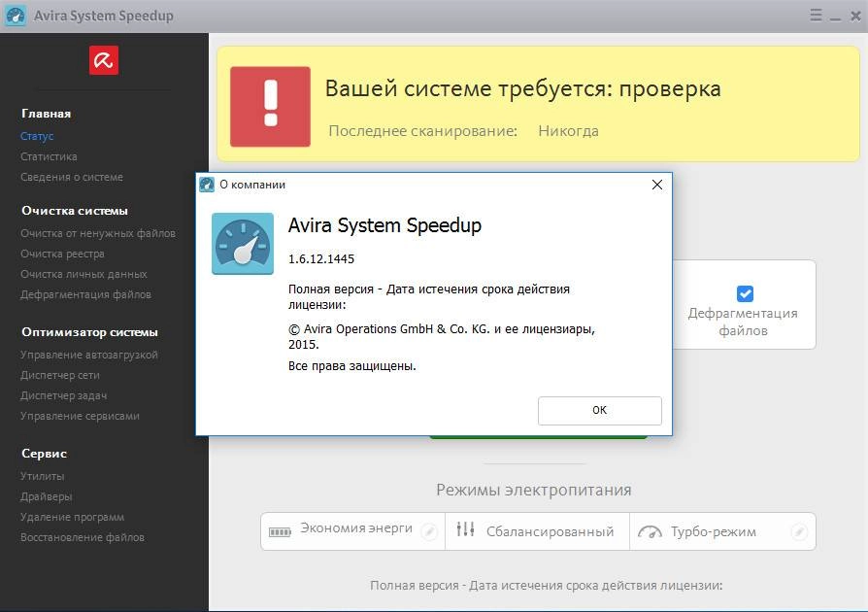Minimize the Avira System Speedup window
This screenshot has width=868, height=612.
[835, 17]
